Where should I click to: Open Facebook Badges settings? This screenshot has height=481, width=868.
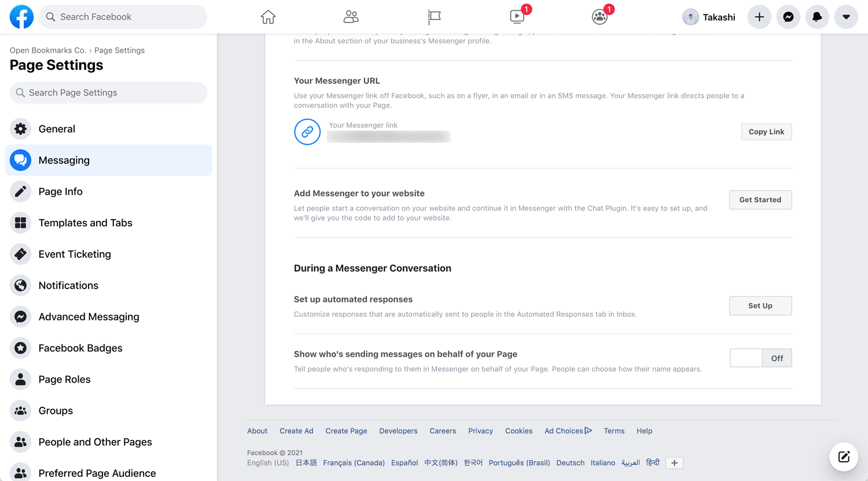pyautogui.click(x=108, y=347)
